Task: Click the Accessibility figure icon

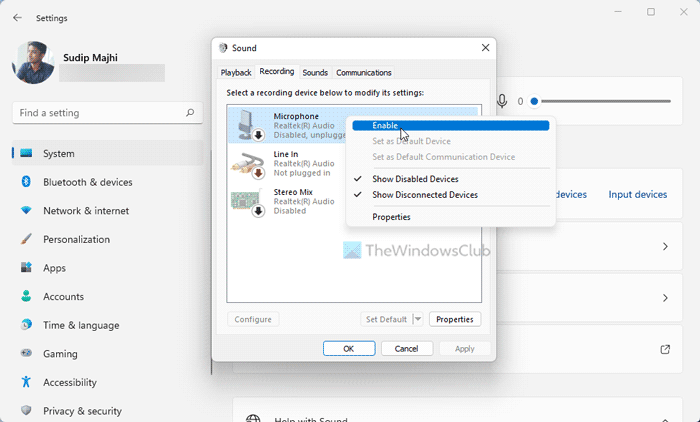Action: point(26,382)
